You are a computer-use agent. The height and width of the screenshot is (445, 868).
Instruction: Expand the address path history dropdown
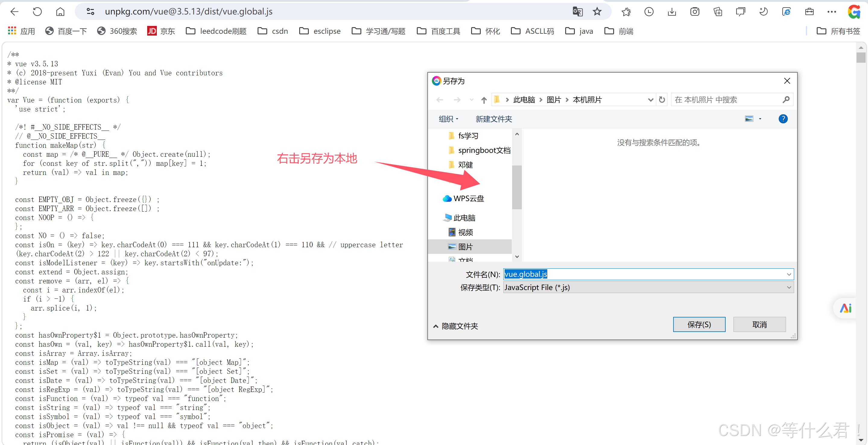pyautogui.click(x=650, y=100)
